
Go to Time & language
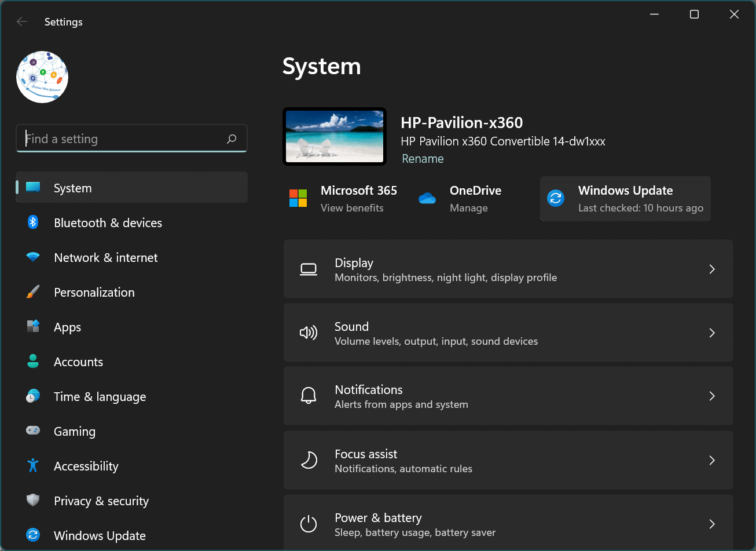point(131,396)
